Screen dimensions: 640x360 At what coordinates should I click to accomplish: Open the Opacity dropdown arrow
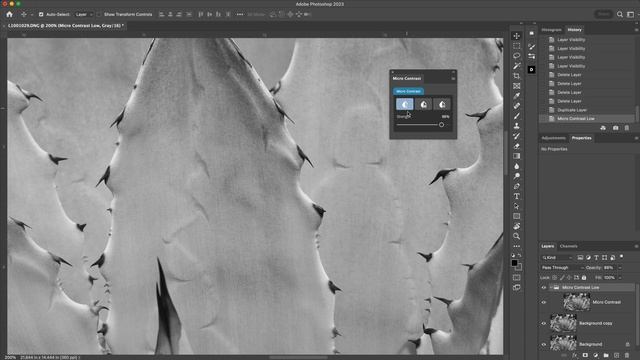(620, 268)
